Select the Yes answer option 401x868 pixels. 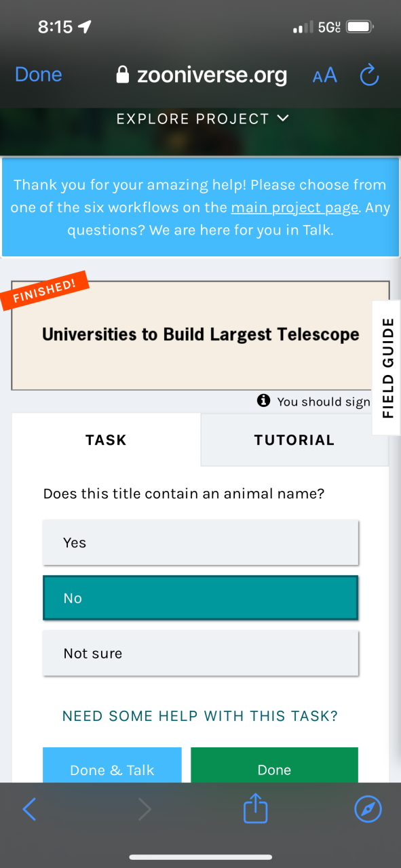coord(200,542)
